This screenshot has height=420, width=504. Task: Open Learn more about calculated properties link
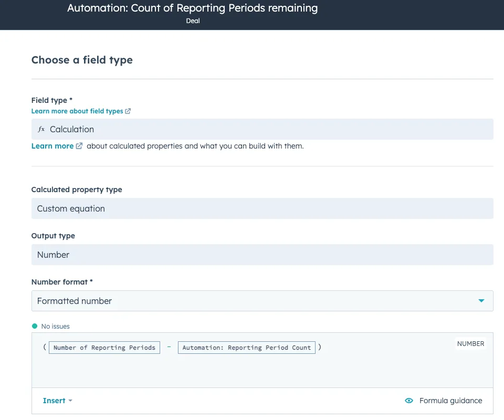(52, 146)
